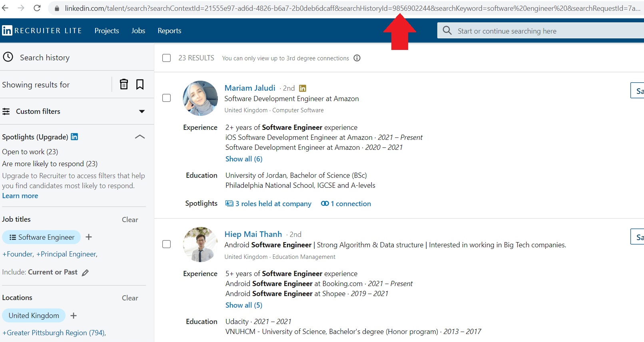Screen dimensions: 644x342
Task: Click the Custom filters sliders icon
Action: click(x=6, y=111)
